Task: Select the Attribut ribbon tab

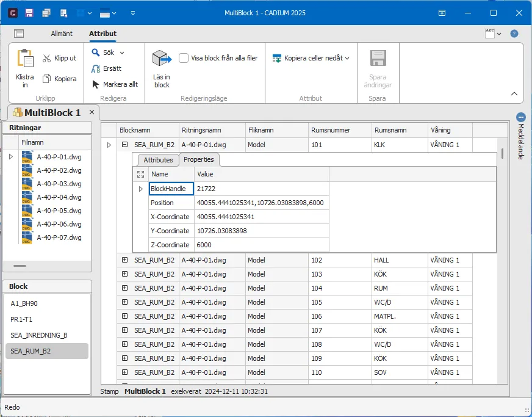Action: pos(102,34)
